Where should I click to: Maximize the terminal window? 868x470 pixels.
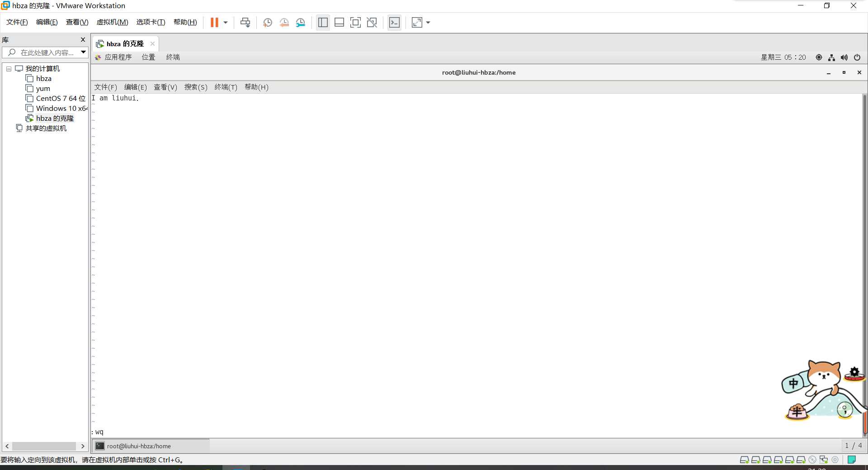(844, 73)
